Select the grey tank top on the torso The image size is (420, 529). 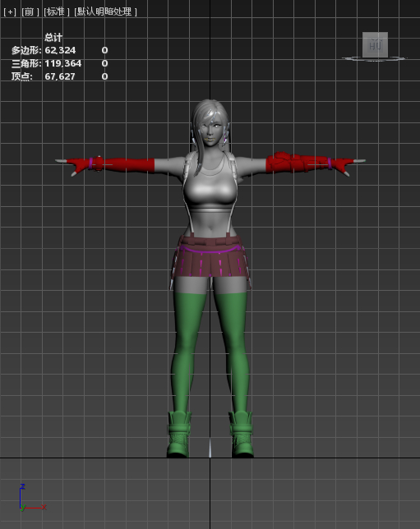210,187
